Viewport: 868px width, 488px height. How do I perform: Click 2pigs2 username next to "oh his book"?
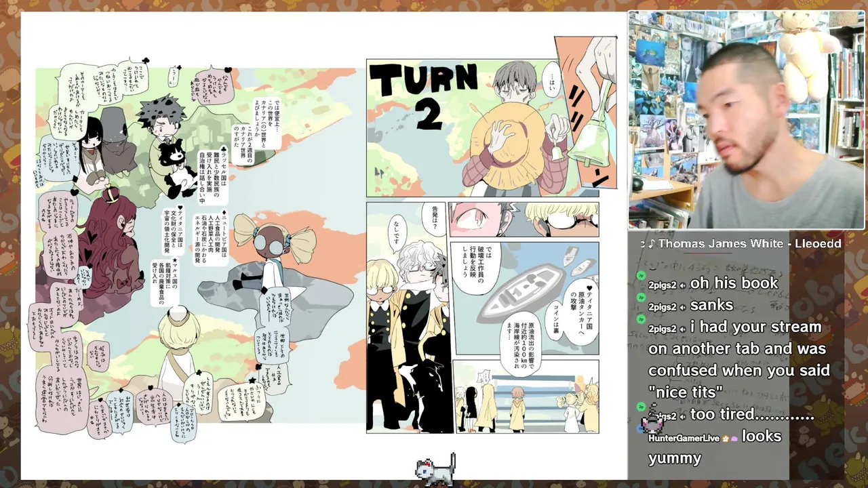click(662, 285)
